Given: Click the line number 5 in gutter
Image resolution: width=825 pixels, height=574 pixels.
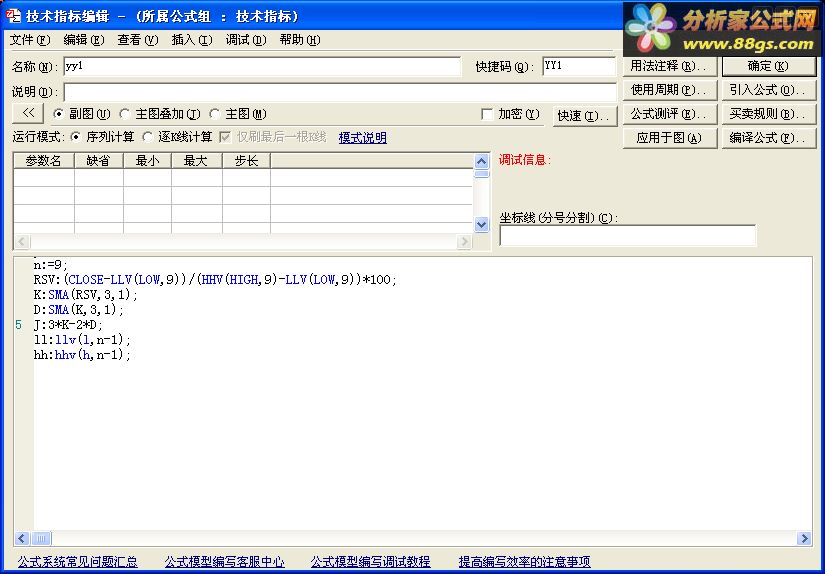Looking at the screenshot, I should (18, 325).
